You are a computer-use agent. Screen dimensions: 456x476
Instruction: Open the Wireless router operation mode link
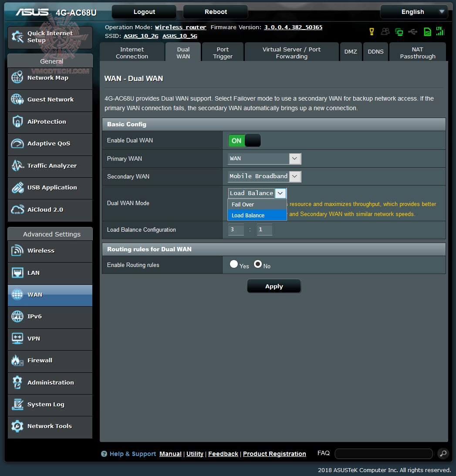click(x=181, y=27)
